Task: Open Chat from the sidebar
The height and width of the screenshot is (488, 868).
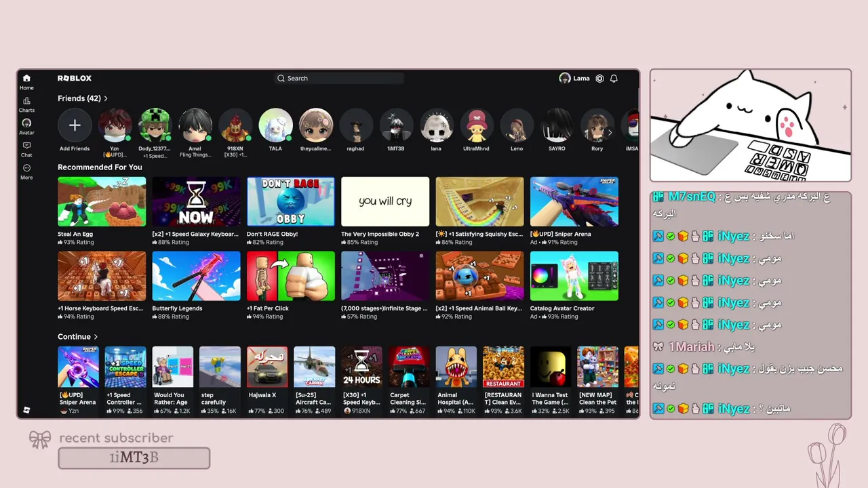Action: [26, 149]
